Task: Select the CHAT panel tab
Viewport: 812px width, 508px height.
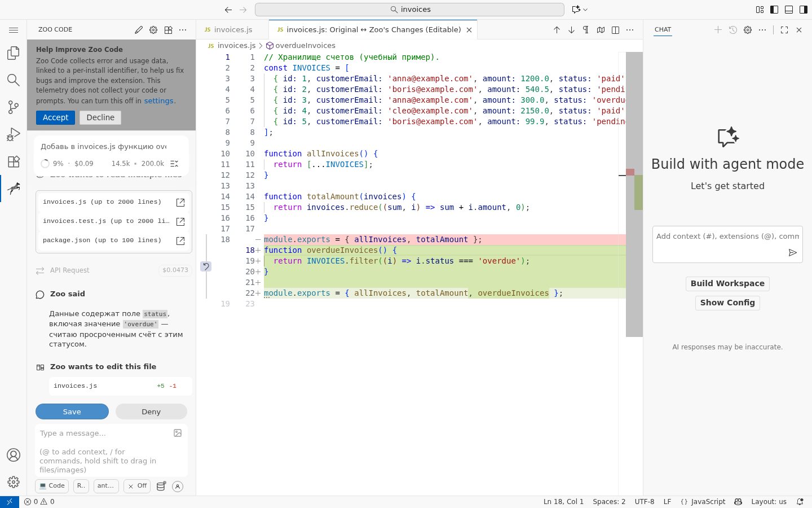Action: coord(663,30)
